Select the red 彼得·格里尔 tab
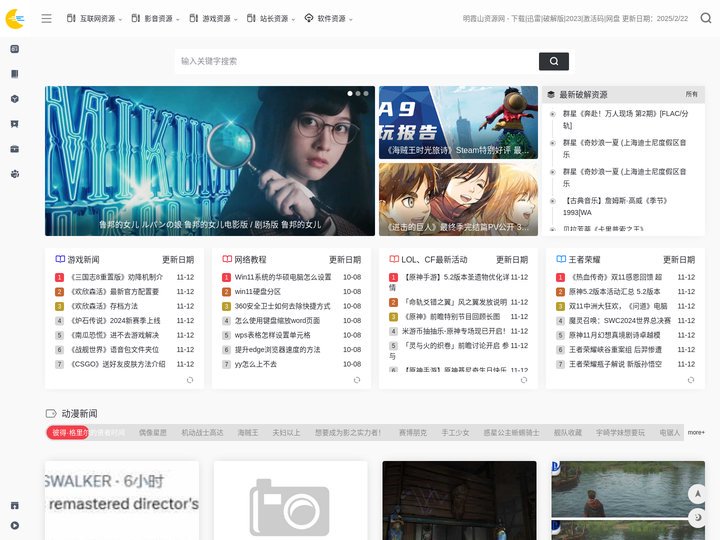The height and width of the screenshot is (540, 720). (x=68, y=432)
